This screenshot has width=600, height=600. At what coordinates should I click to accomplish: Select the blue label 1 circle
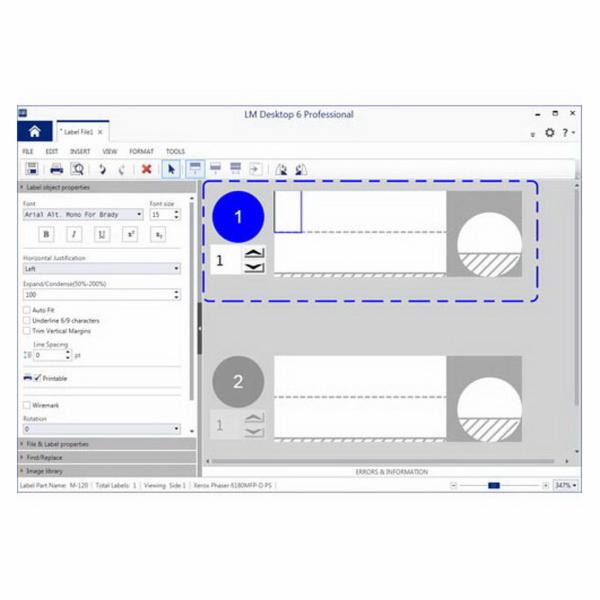click(238, 216)
